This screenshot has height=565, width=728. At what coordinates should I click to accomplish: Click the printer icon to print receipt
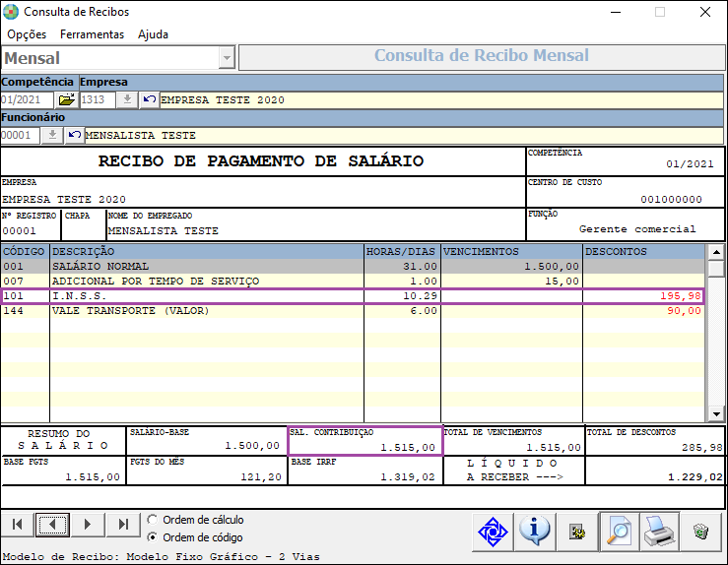(660, 532)
